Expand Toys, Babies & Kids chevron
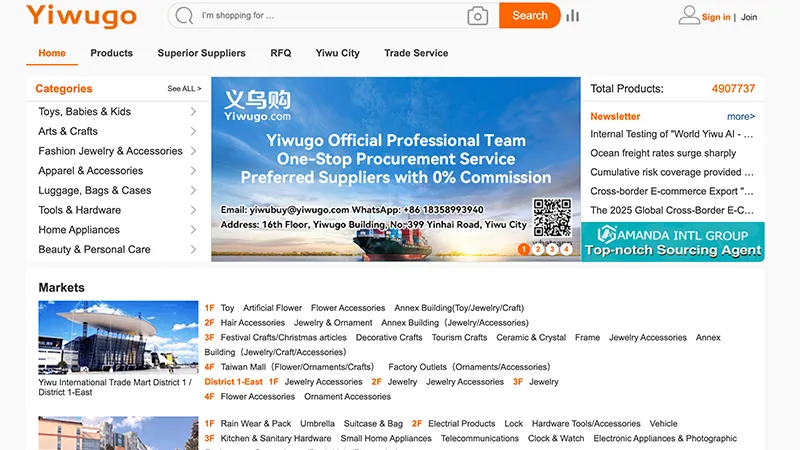Image resolution: width=800 pixels, height=450 pixels. click(x=193, y=111)
